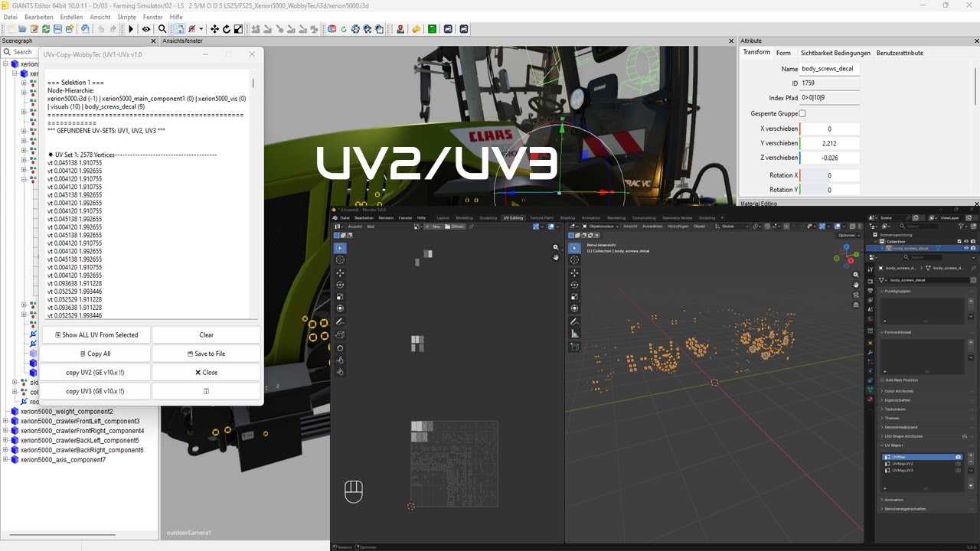Switch to the Form attribute tab
The image size is (980, 551).
click(x=783, y=53)
